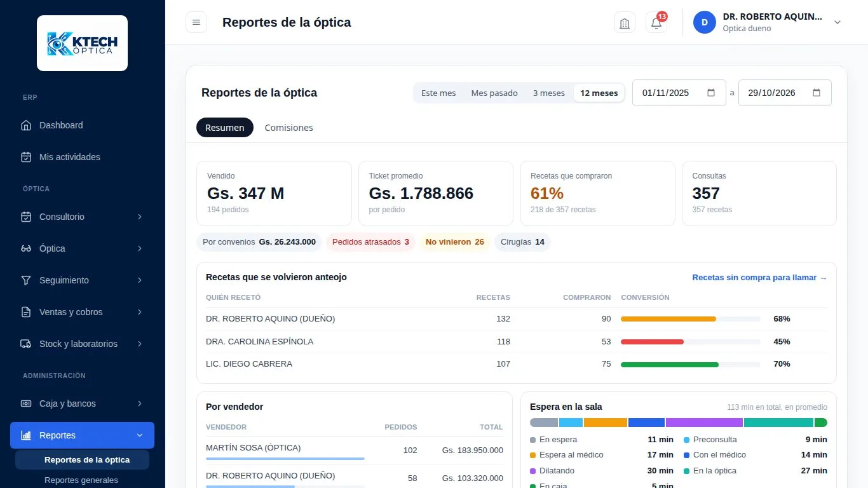The image size is (868, 488).
Task: Open Reportes de la óptica submenu item
Action: pyautogui.click(x=83, y=459)
